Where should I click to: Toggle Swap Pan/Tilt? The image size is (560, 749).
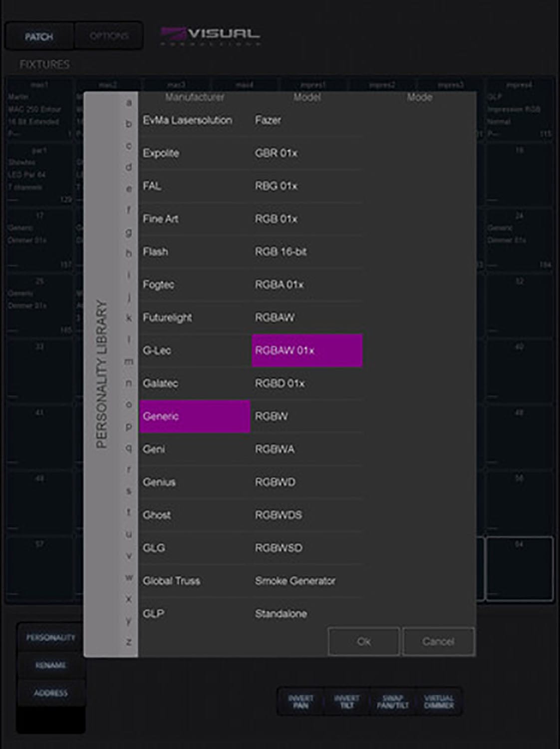pyautogui.click(x=393, y=702)
